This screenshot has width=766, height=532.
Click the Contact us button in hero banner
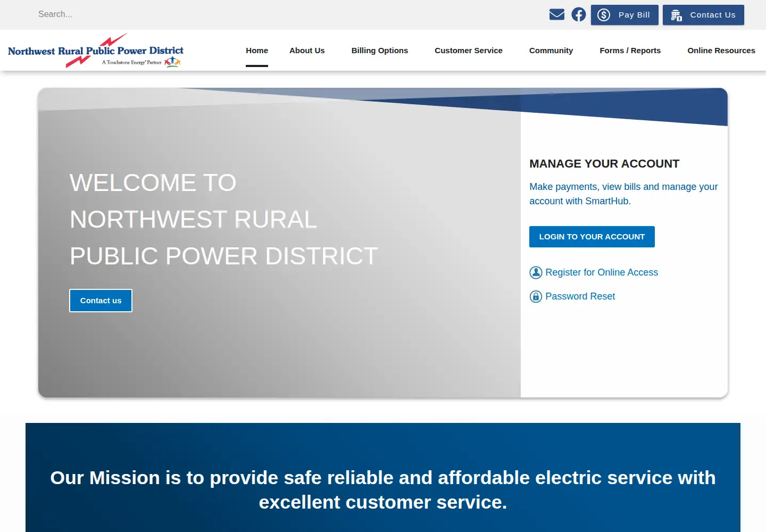pyautogui.click(x=101, y=301)
